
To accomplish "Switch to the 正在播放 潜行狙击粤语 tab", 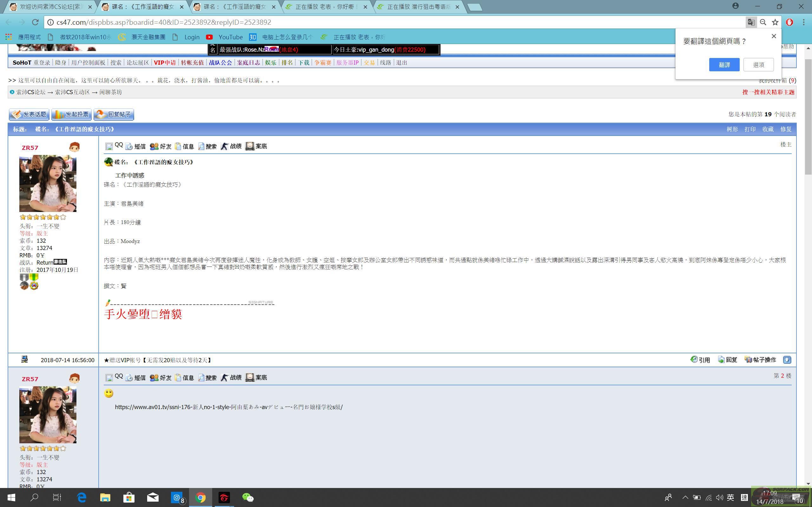I will pyautogui.click(x=418, y=7).
